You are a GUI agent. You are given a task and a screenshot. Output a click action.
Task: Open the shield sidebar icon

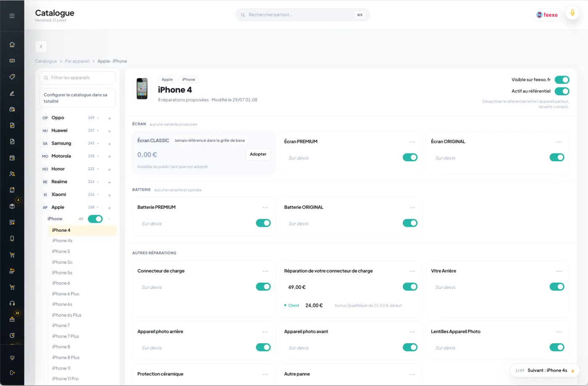12,358
